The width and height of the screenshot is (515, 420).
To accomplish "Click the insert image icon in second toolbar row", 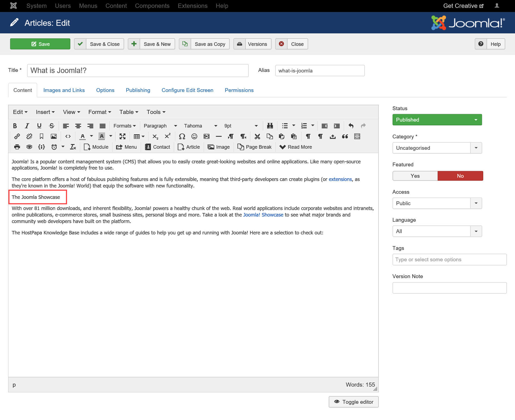I will pos(54,136).
